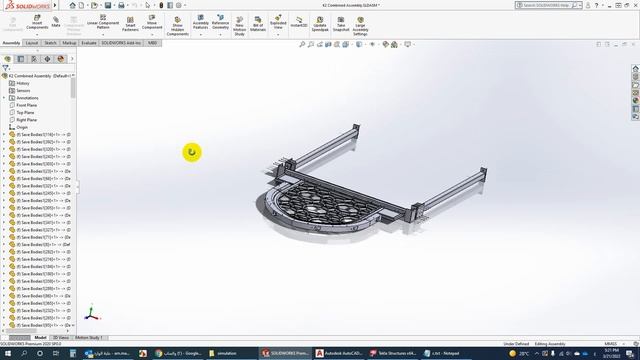Click the feature tree filter icon

(x=5, y=68)
